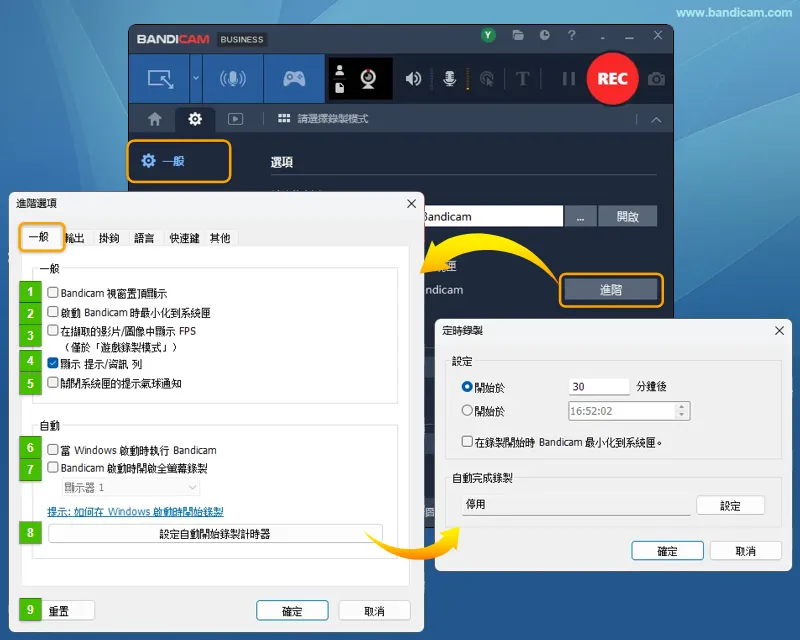
Task: Enable fullscreen recording on Bandicam start checkbox
Action: tap(53, 467)
